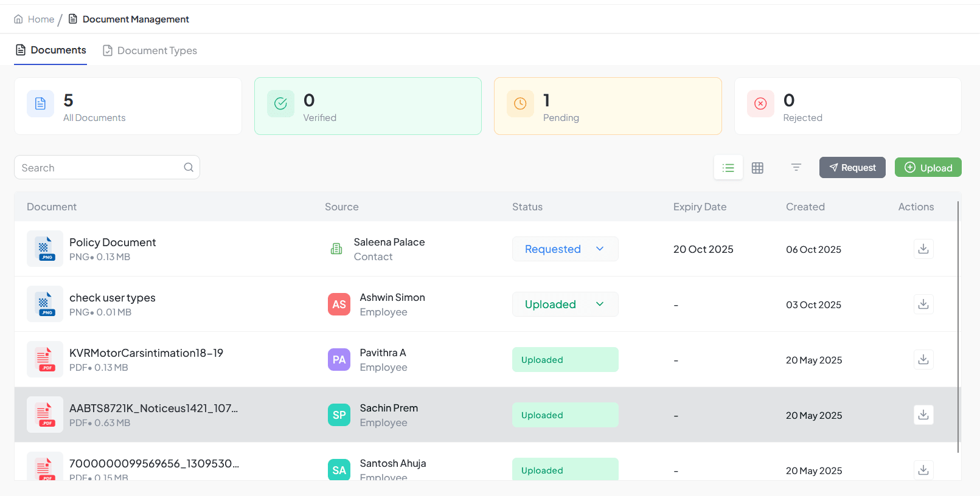Download the Policy Document file
Viewport: 980px width, 496px height.
tap(923, 249)
